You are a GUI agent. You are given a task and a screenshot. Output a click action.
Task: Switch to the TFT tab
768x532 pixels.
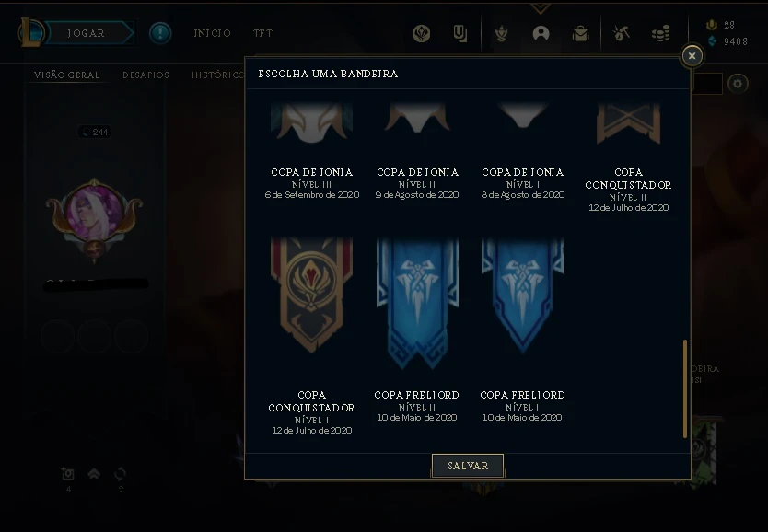[x=262, y=33]
